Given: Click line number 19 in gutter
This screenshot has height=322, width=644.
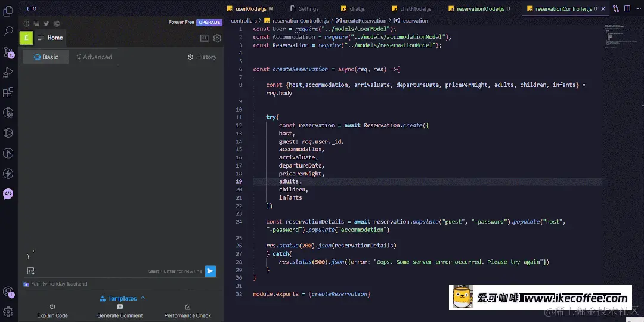Looking at the screenshot, I should (240, 181).
